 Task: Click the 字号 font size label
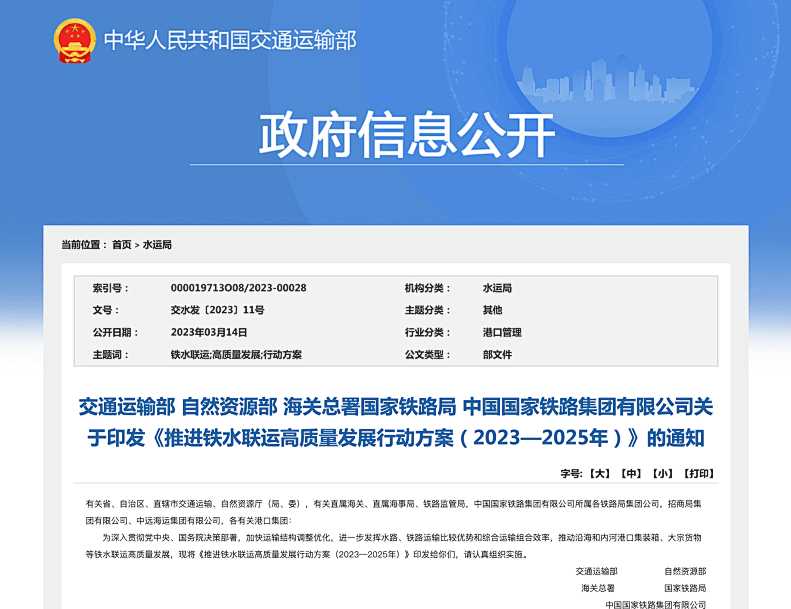click(x=572, y=473)
